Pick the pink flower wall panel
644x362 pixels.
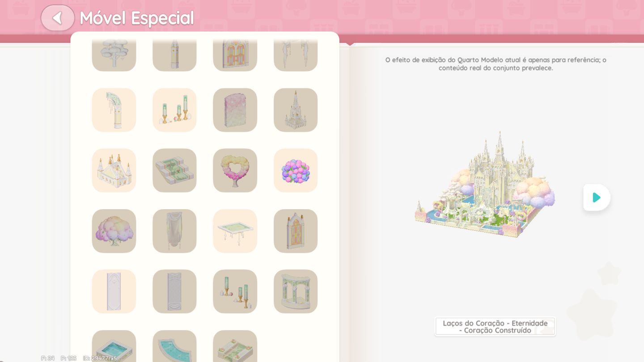click(x=235, y=110)
